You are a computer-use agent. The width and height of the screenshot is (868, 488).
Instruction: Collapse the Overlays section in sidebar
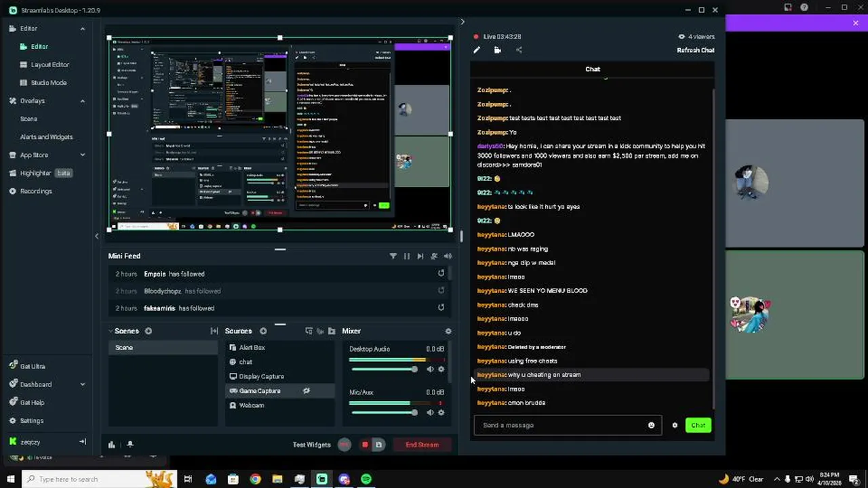point(83,101)
